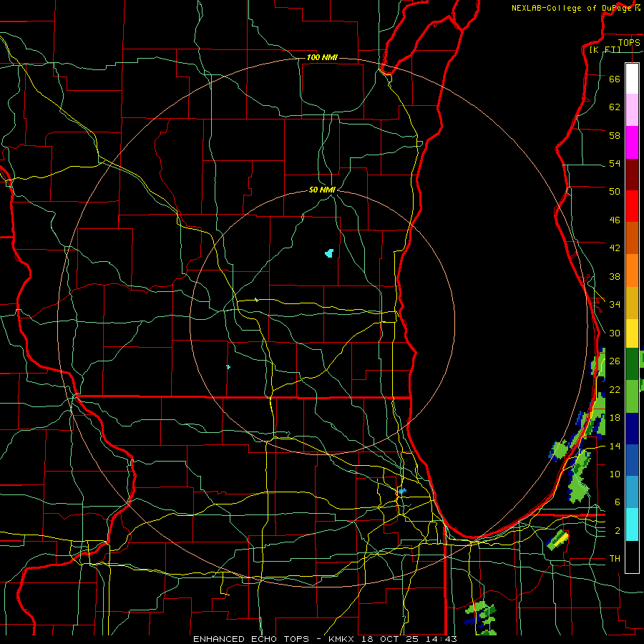Viewport: 644px width, 644px height.
Task: Click the magenta legend swatch
Action: pyautogui.click(x=632, y=142)
